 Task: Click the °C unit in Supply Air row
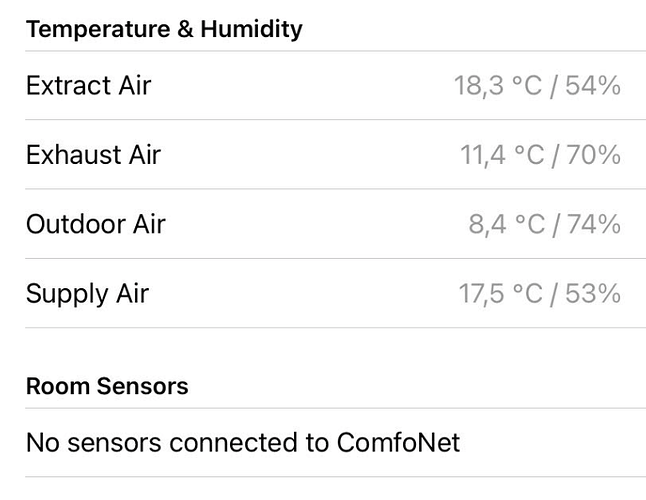click(x=527, y=294)
